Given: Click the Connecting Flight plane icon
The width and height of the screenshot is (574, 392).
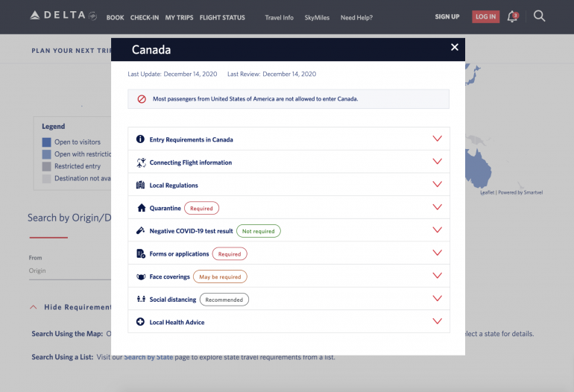Looking at the screenshot, I should pyautogui.click(x=141, y=162).
